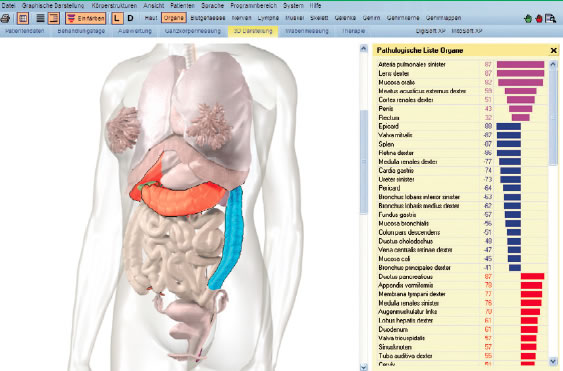
Task: Open the Patienten menu
Action: [182, 6]
